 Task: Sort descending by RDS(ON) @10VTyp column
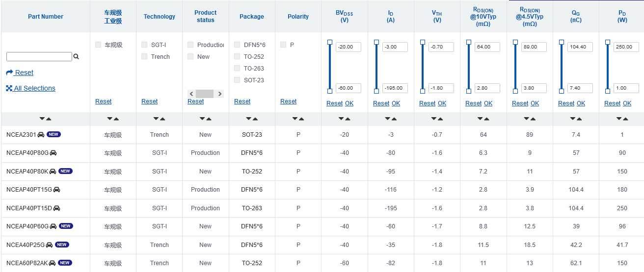point(480,119)
